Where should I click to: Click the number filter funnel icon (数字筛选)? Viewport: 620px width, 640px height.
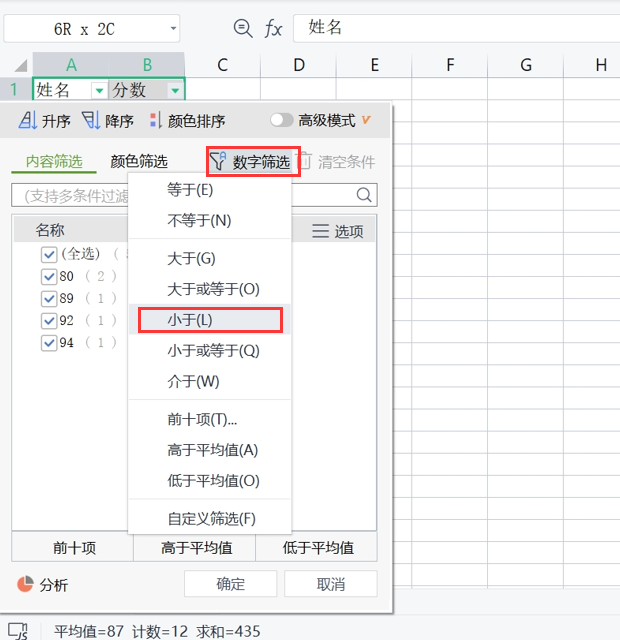coord(218,162)
